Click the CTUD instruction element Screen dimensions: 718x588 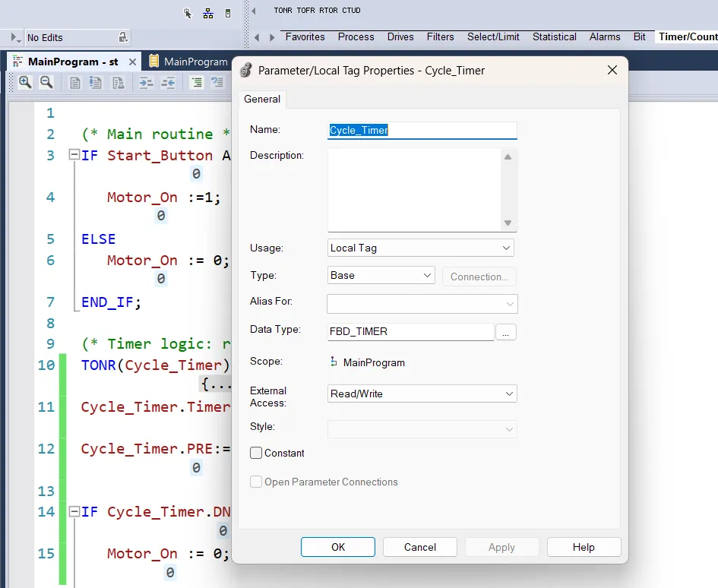point(351,11)
